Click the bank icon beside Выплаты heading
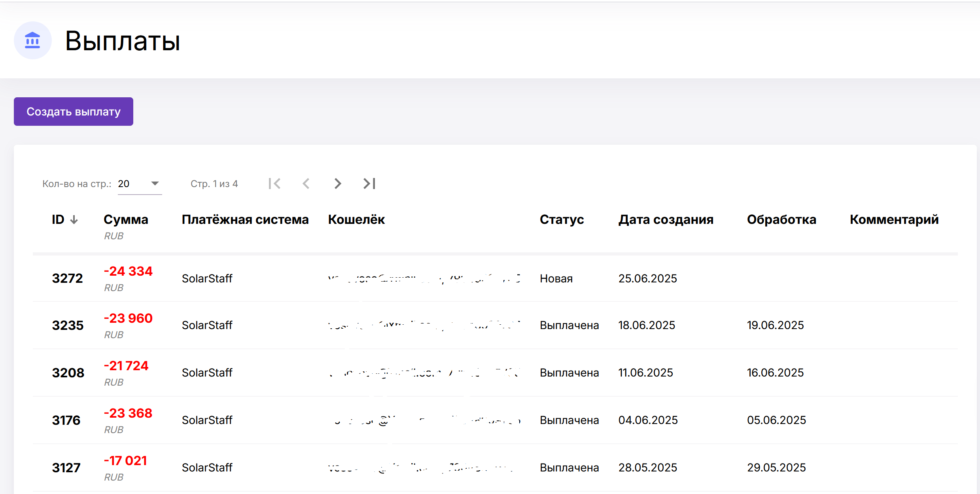The height and width of the screenshot is (494, 980). (32, 40)
